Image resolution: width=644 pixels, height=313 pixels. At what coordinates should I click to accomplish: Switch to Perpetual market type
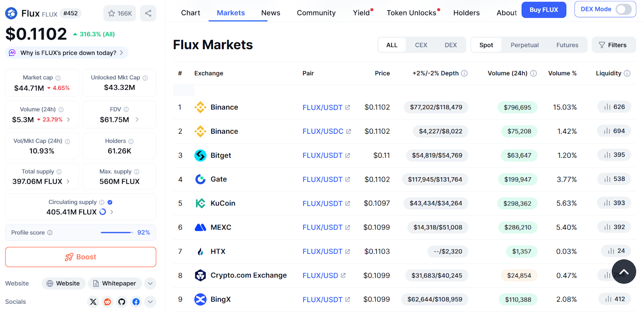(524, 45)
